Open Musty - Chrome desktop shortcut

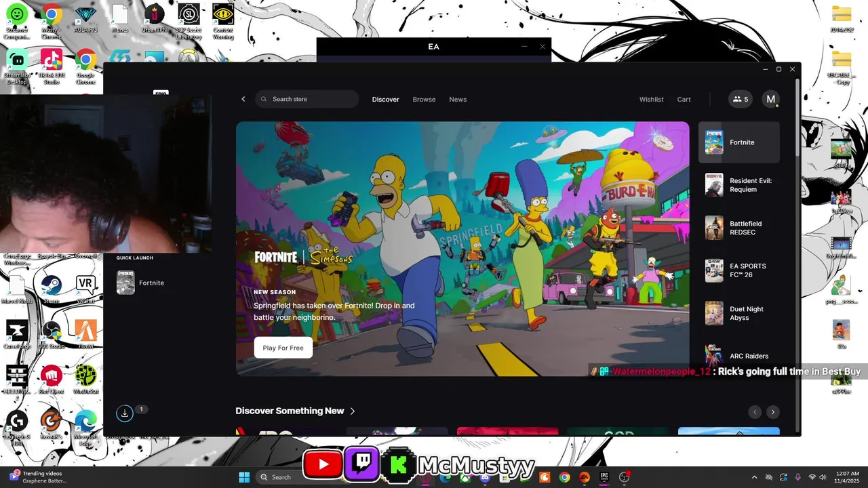(52, 20)
